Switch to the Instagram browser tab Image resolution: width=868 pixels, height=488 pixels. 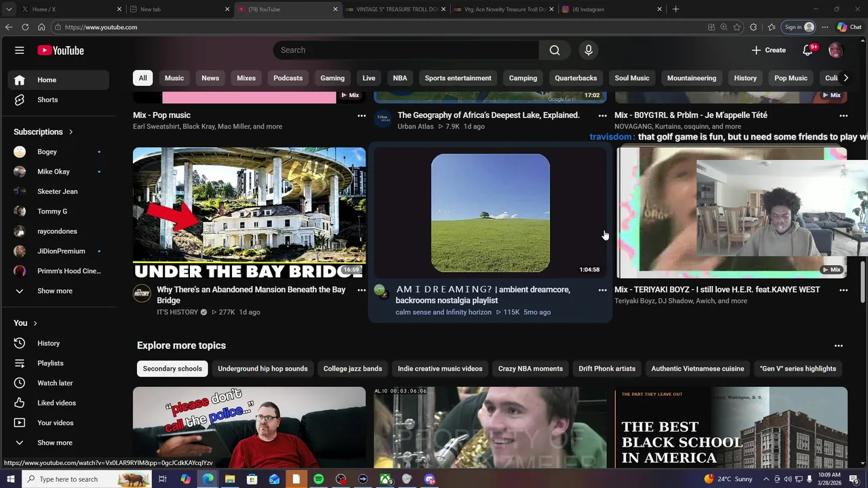pyautogui.click(x=612, y=9)
